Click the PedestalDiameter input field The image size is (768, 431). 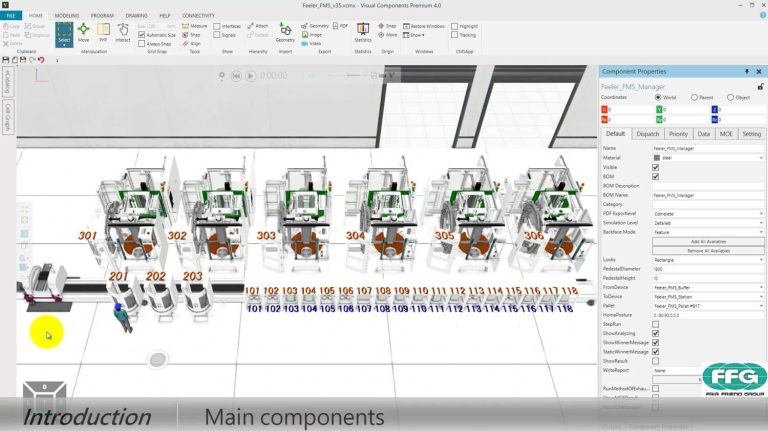(x=708, y=269)
